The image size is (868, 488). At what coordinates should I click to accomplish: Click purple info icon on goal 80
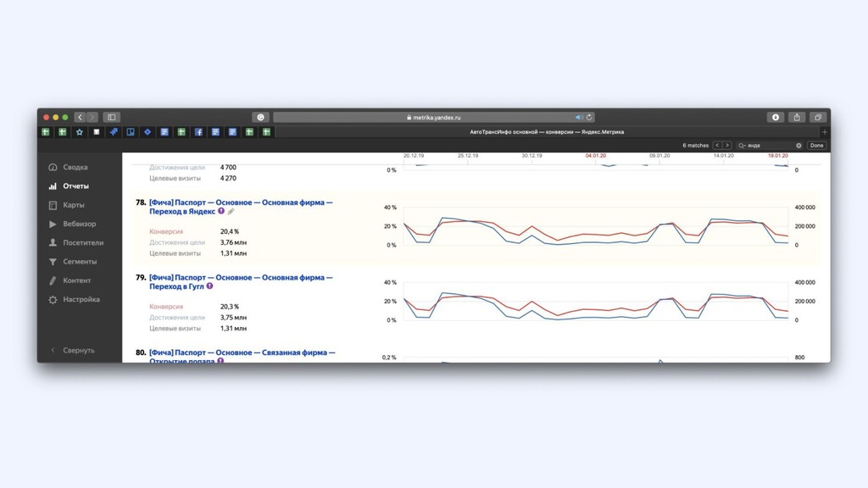point(220,361)
